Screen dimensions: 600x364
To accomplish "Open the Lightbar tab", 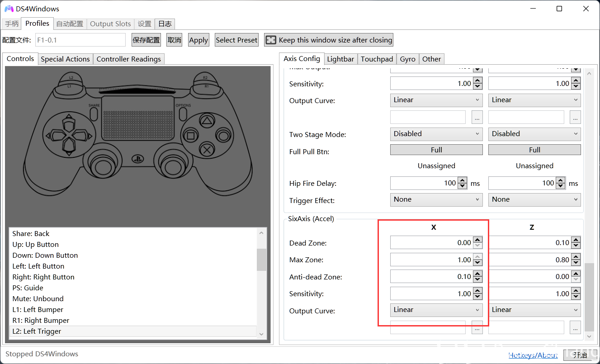I will (340, 59).
